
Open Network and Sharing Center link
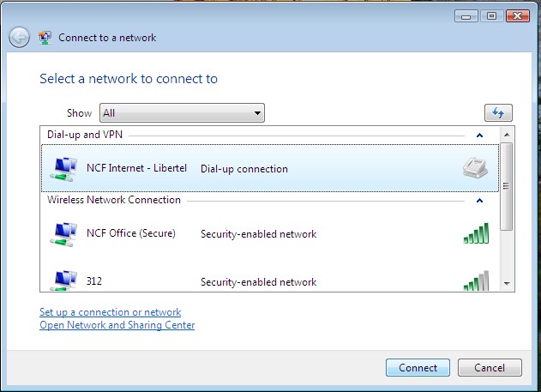click(117, 325)
